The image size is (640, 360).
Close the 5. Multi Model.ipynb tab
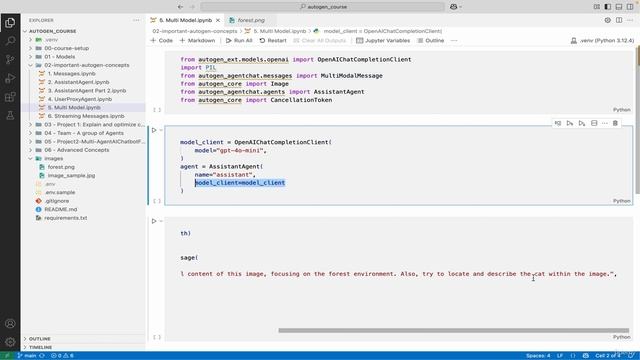[218, 20]
